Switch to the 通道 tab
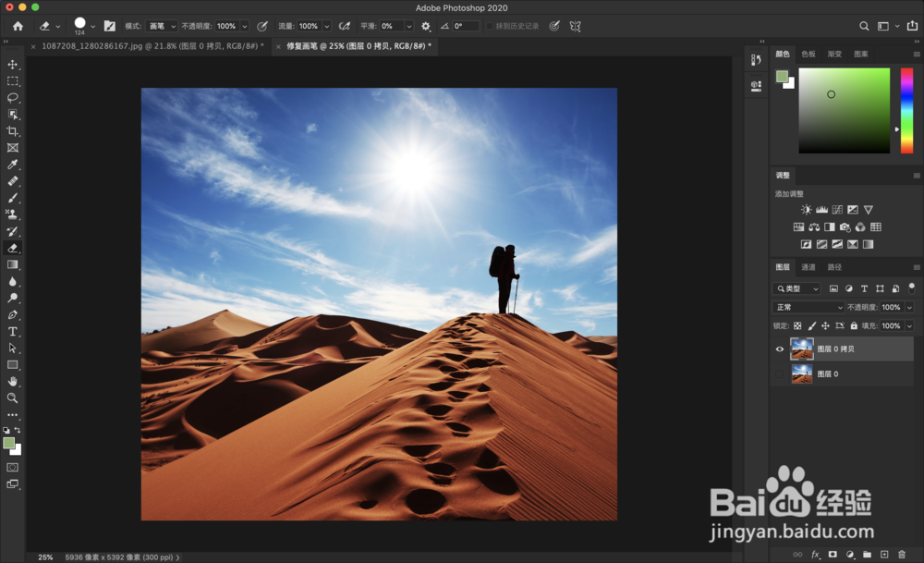 808,267
